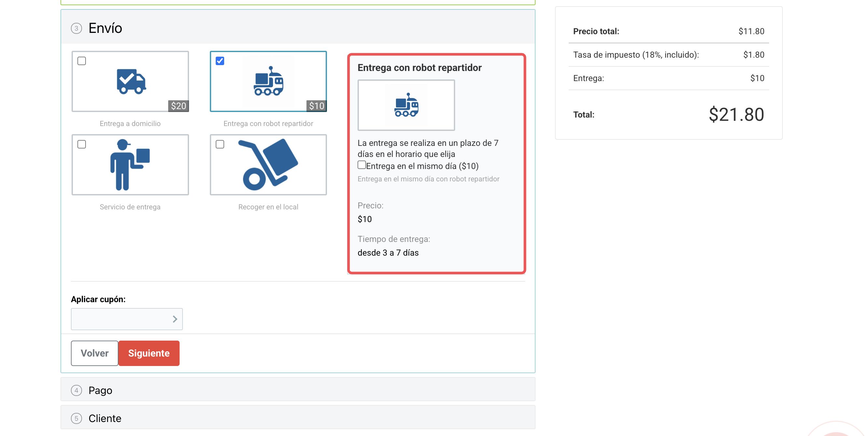
Task: Click the Entrega cost $10 in summary
Action: pyautogui.click(x=757, y=78)
